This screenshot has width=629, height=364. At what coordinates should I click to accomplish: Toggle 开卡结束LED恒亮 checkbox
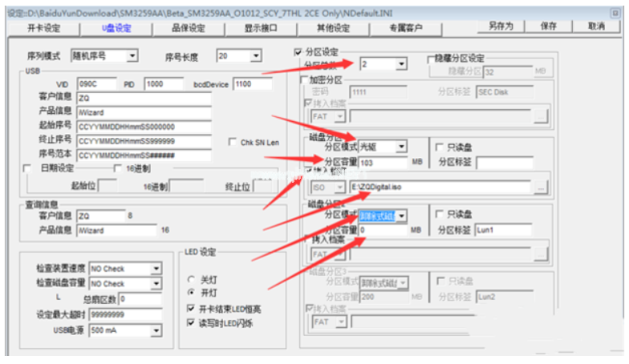coord(191,309)
